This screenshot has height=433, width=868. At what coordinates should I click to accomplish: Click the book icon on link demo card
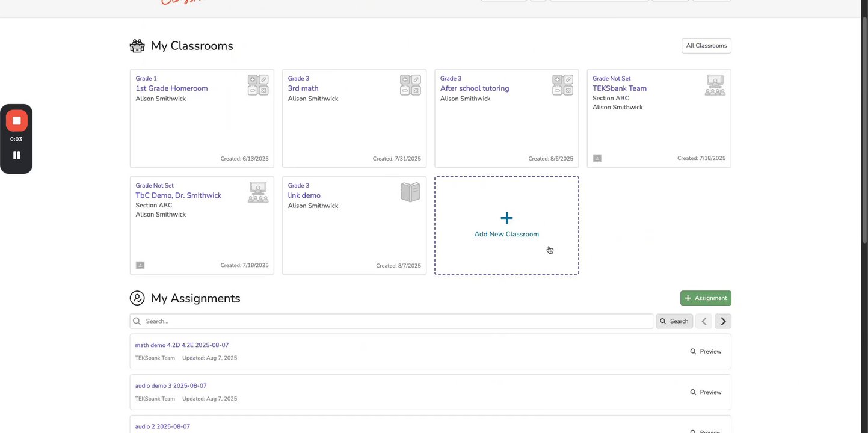coord(410,192)
